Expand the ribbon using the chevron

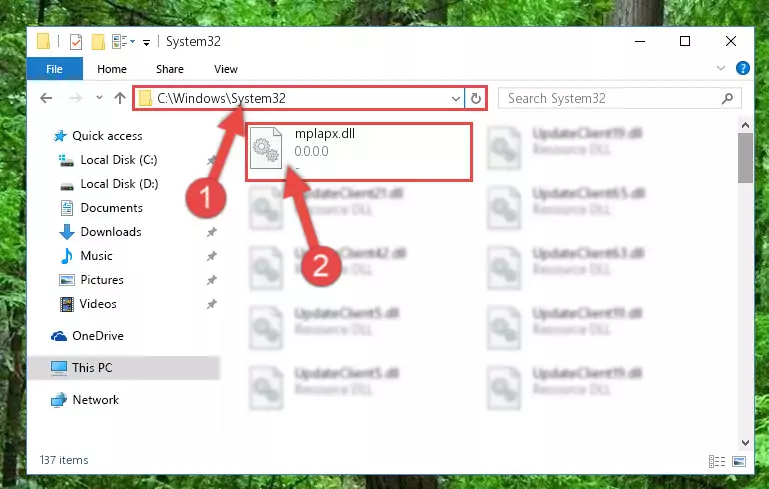coord(720,68)
